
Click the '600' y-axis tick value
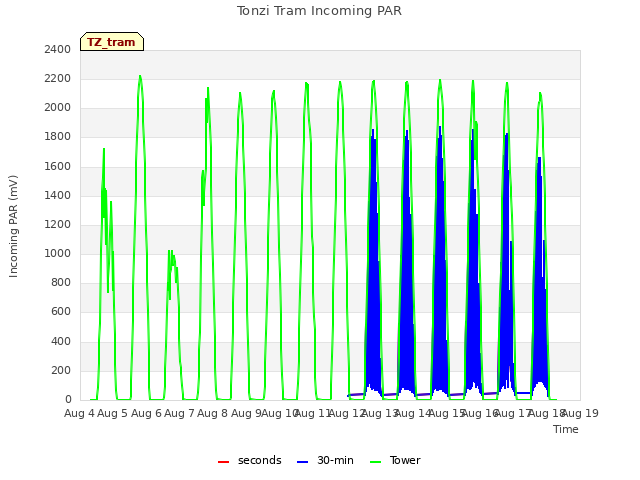click(61, 311)
